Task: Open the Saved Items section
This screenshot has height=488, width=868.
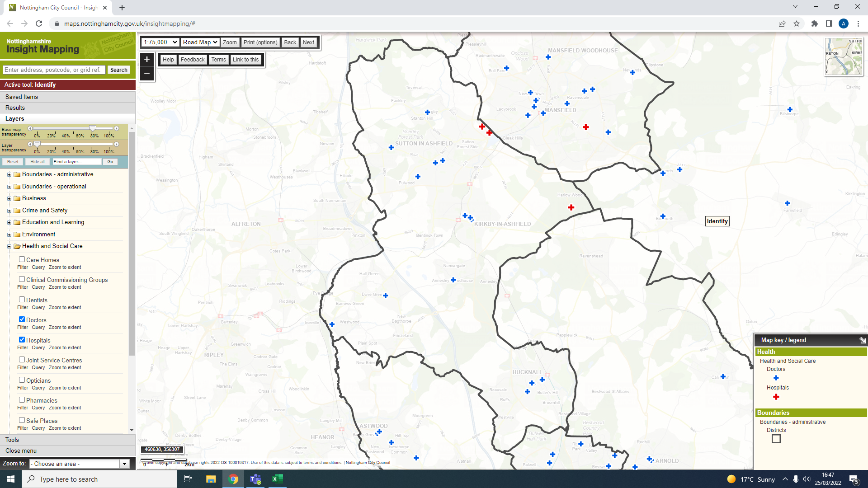Action: pyautogui.click(x=22, y=97)
